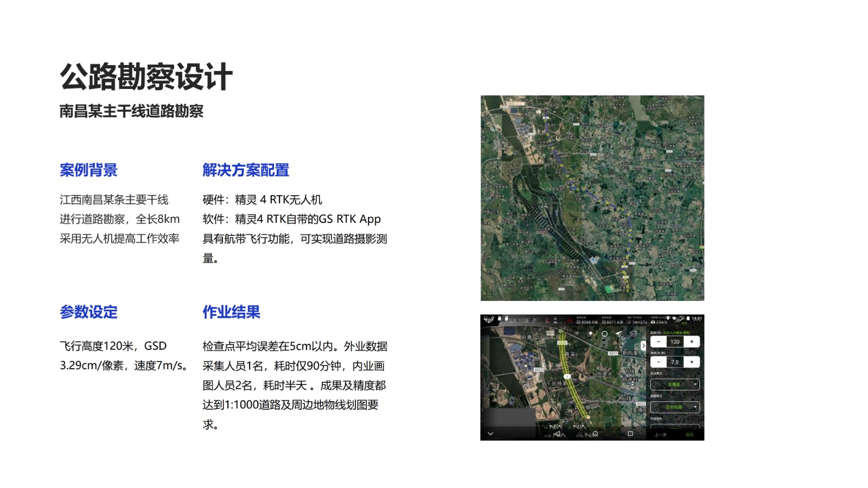Decrease flight height with minus beside 120
Screen dimensions: 868x488
(x=659, y=342)
